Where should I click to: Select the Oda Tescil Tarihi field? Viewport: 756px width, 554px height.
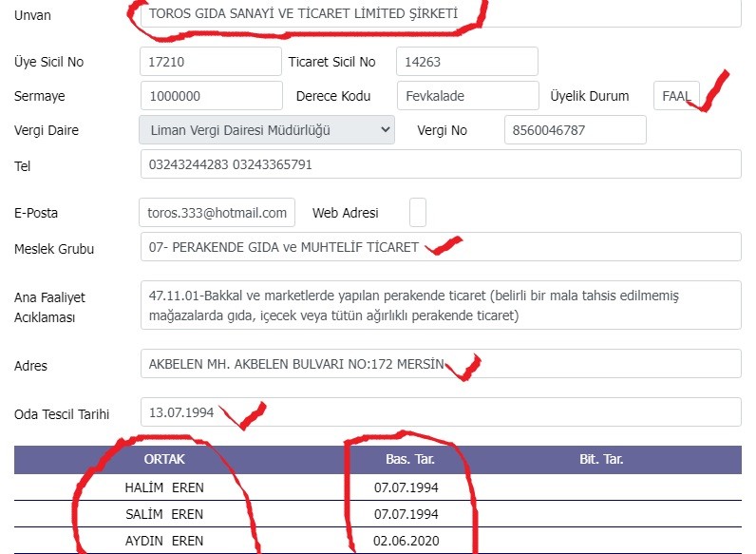(441, 412)
